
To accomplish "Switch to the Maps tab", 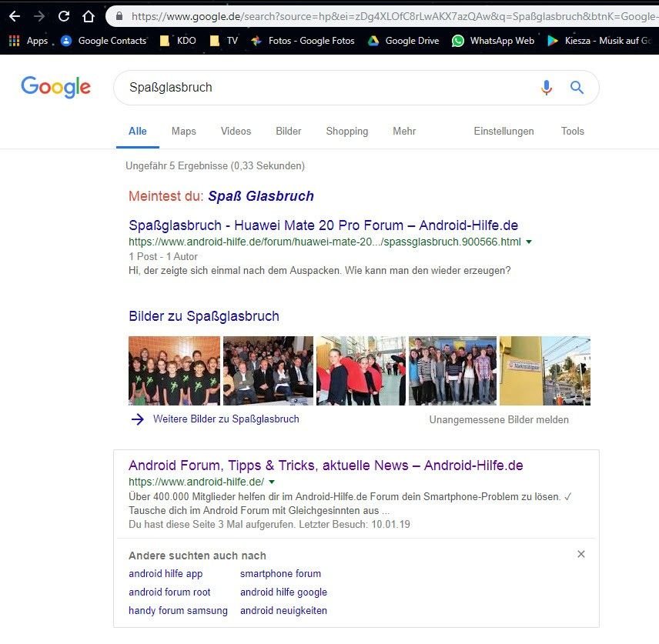I will pyautogui.click(x=184, y=131).
